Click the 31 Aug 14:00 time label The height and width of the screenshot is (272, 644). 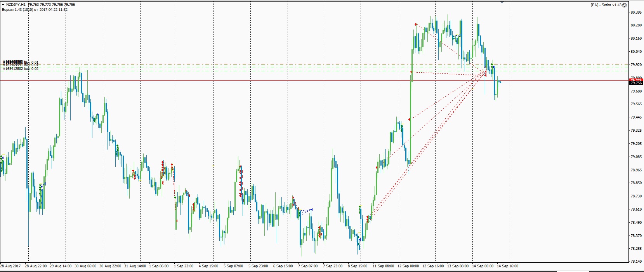(135, 266)
